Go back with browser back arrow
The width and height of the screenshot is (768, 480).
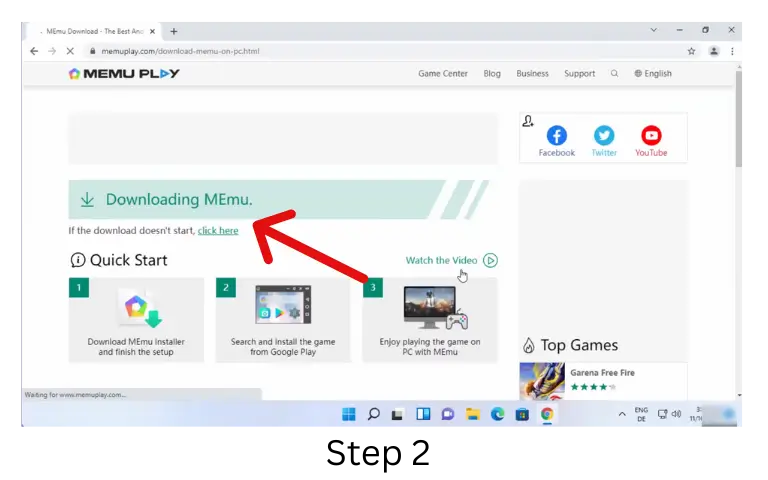click(34, 51)
